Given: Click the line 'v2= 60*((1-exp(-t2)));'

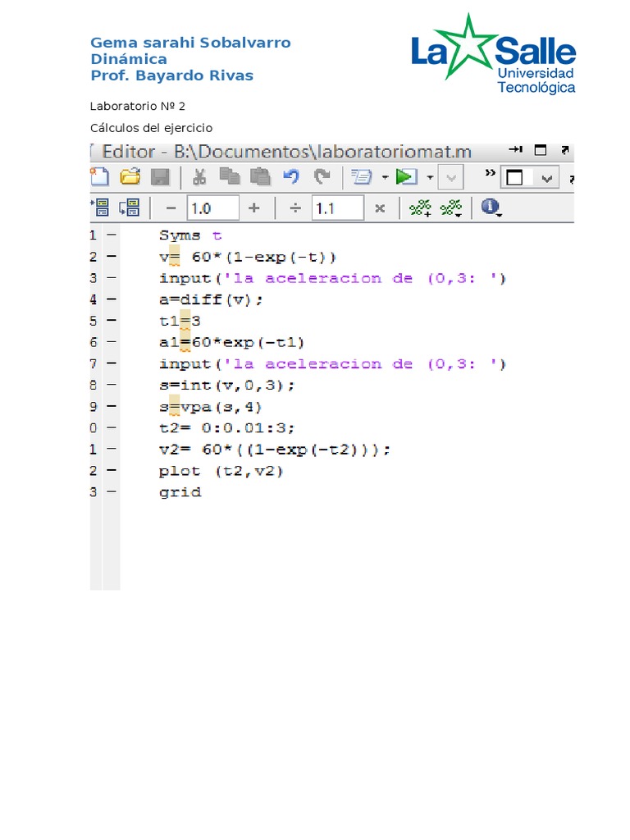Looking at the screenshot, I should [x=275, y=450].
